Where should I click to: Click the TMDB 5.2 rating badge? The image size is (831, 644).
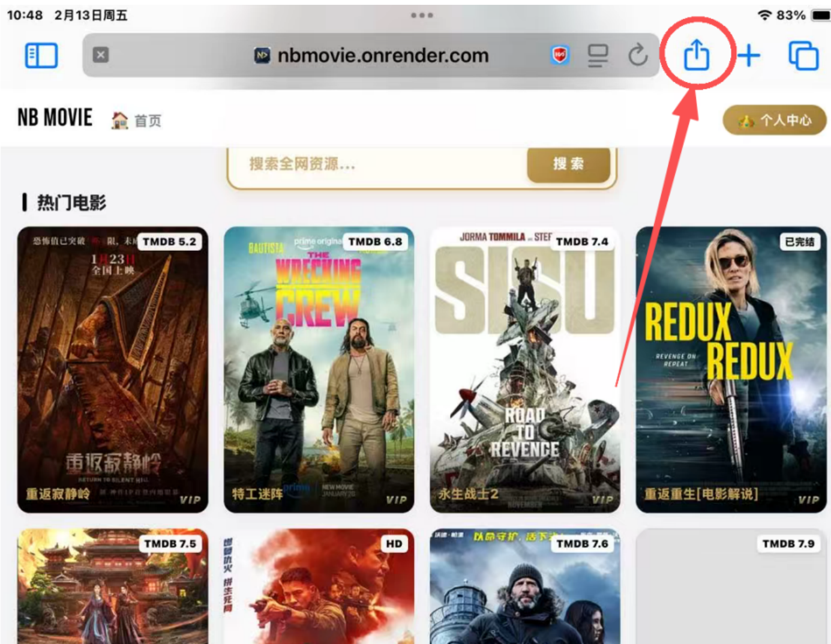[170, 242]
